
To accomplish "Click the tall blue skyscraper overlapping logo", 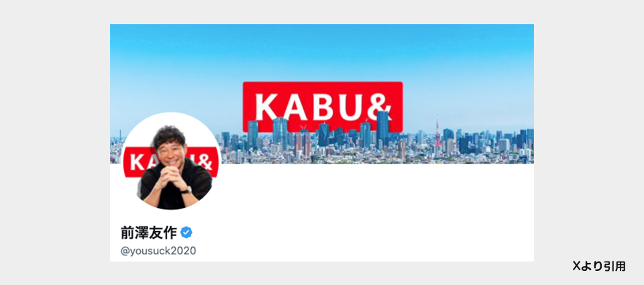I will click(x=382, y=129).
